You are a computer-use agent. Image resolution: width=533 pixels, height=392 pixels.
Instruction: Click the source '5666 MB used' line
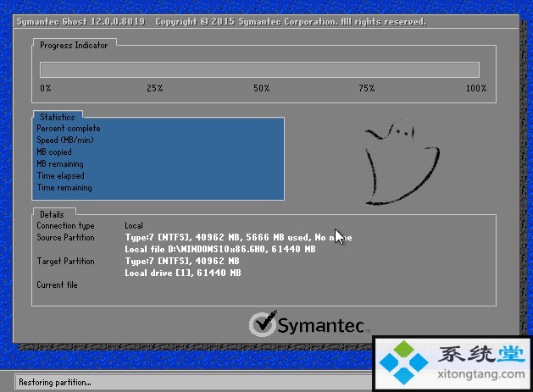(x=238, y=237)
